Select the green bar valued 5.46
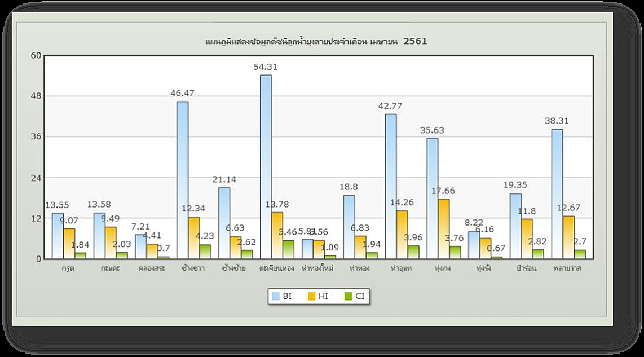Viewport: 644px width, 357px height. point(288,249)
